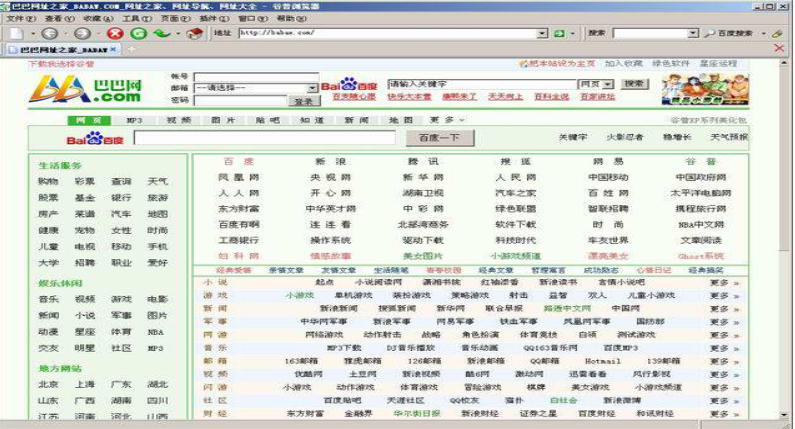The height and width of the screenshot is (429, 795).
Task: Click into the 帐号 account input field
Action: coord(256,76)
